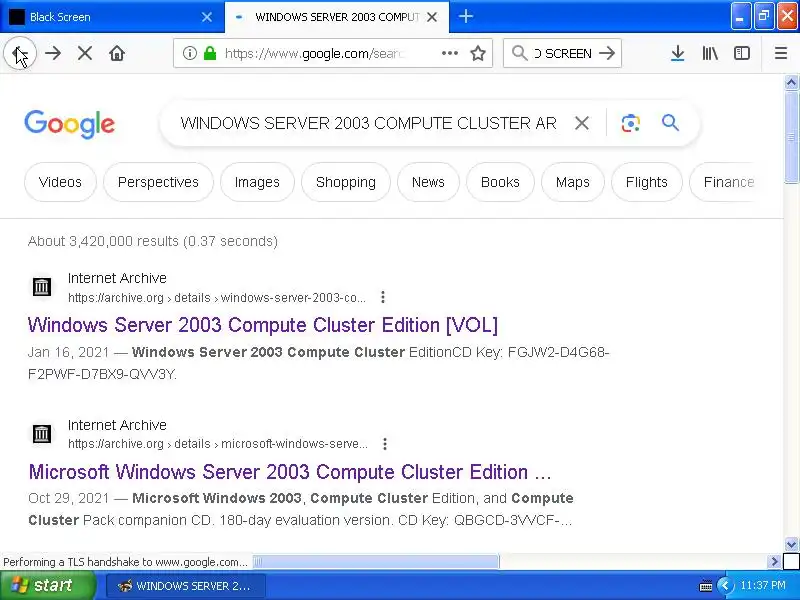Click vertical scrollbar up arrow
Viewport: 800px width, 600px height.
791,83
